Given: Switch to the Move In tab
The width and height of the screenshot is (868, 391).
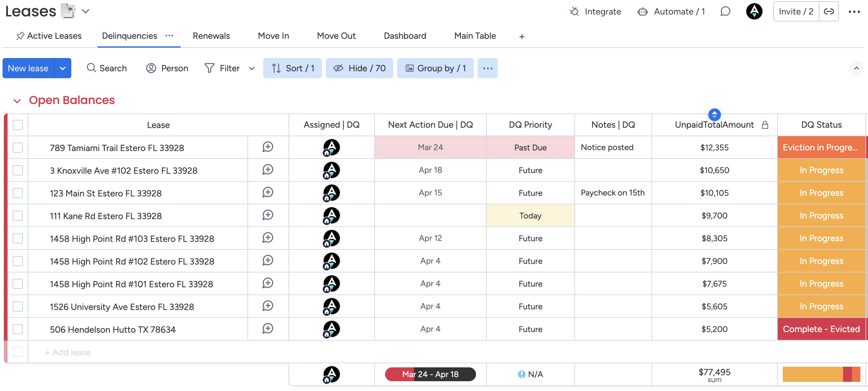Looking at the screenshot, I should click(273, 36).
